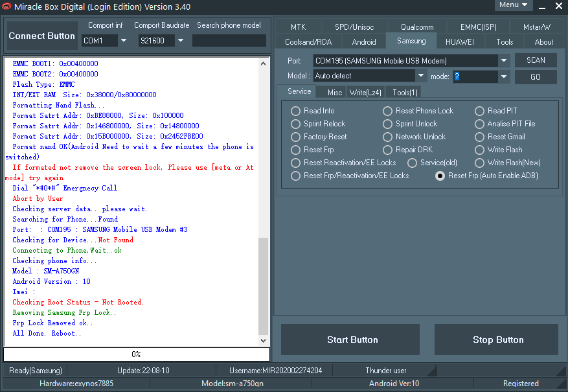Expand the COM1 comport dropdown
Screen dimensions: 568x392
click(x=124, y=40)
